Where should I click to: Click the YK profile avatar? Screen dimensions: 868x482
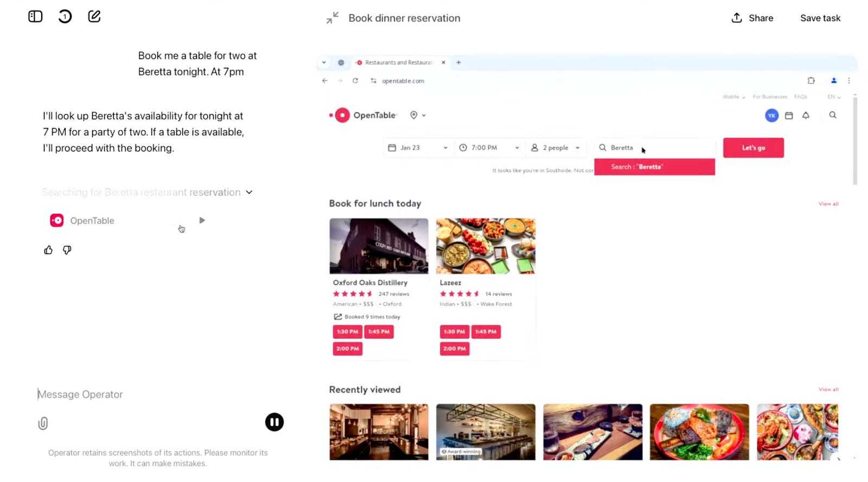click(771, 115)
